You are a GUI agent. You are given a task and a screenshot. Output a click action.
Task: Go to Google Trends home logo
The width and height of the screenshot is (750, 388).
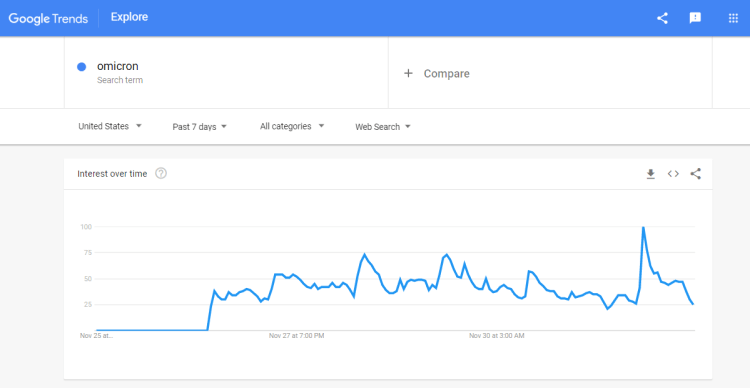pos(48,18)
